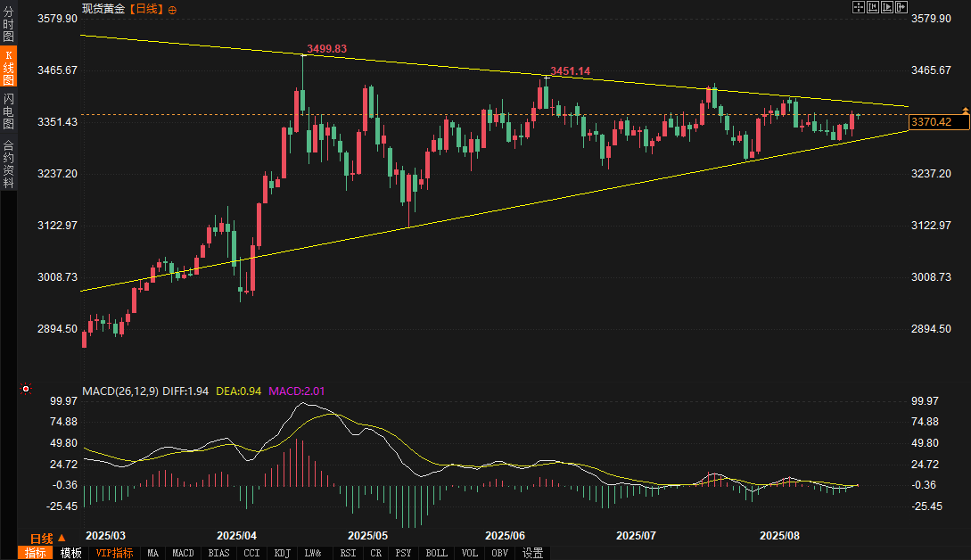This screenshot has width=971, height=560.
Task: Click the expand panel arrow icon at top right
Action: (x=901, y=7)
